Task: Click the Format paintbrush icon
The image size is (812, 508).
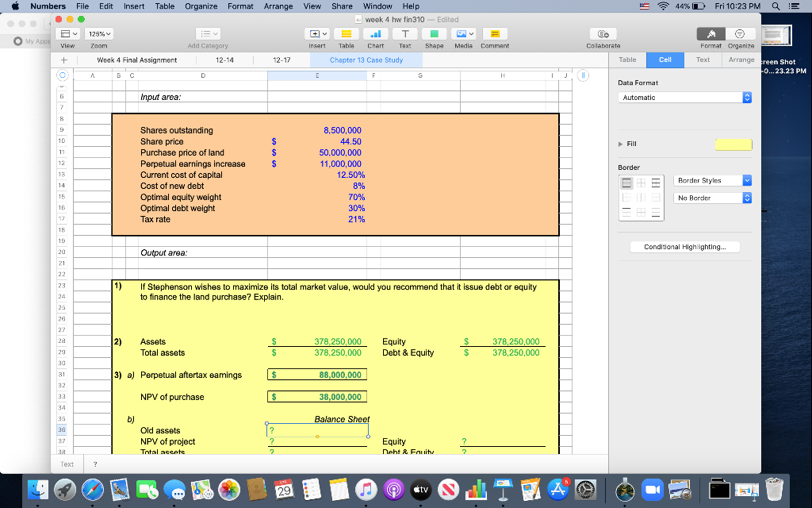Action: pos(711,35)
